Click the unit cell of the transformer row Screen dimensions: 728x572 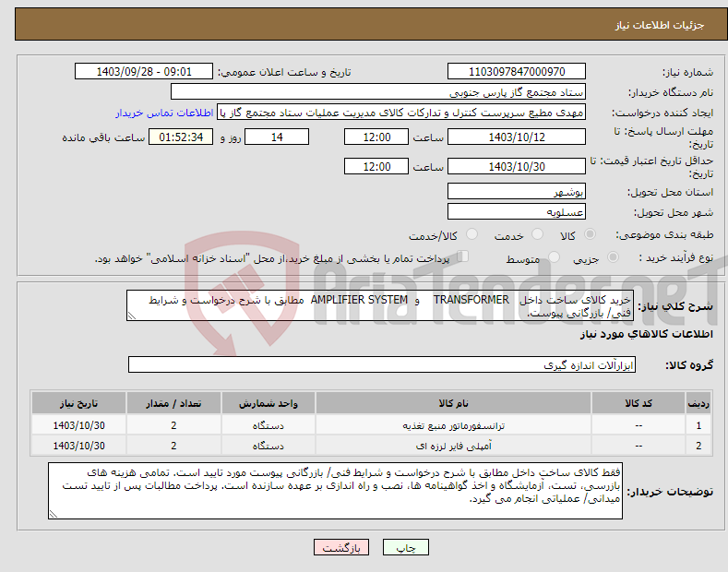point(269,425)
